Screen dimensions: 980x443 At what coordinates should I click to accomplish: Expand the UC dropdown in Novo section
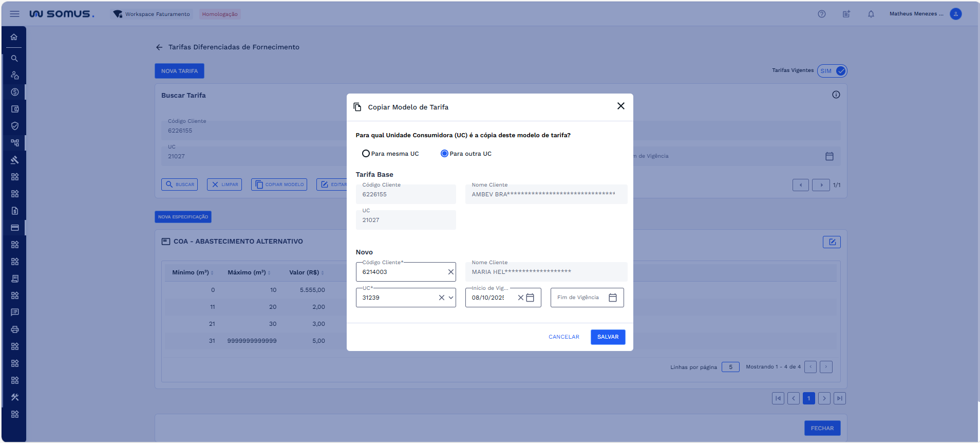[451, 298]
